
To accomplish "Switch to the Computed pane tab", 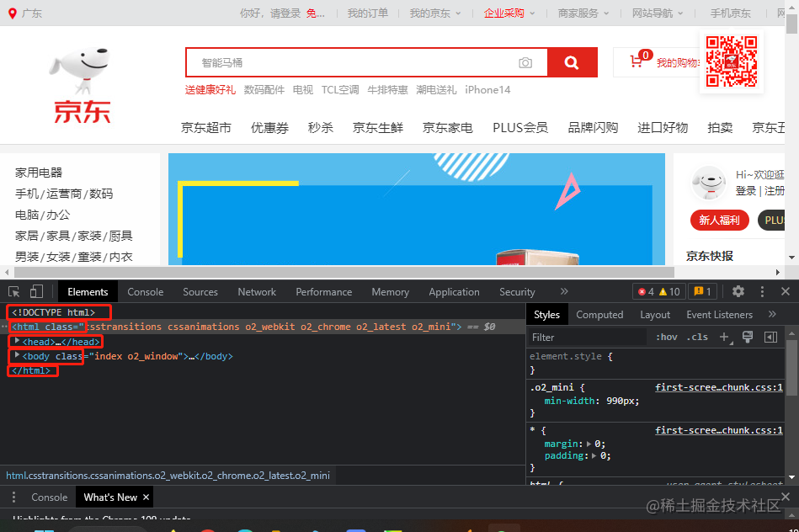I will [599, 315].
